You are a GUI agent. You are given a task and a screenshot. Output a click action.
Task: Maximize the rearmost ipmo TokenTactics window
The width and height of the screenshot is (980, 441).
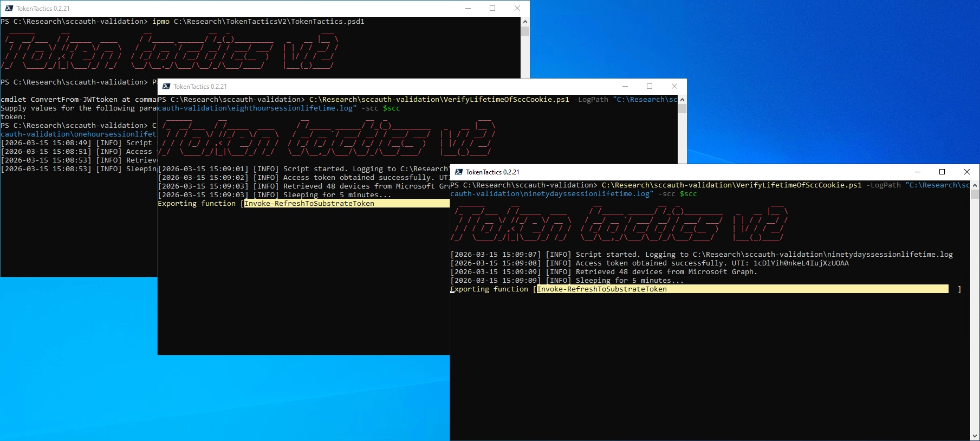(492, 8)
